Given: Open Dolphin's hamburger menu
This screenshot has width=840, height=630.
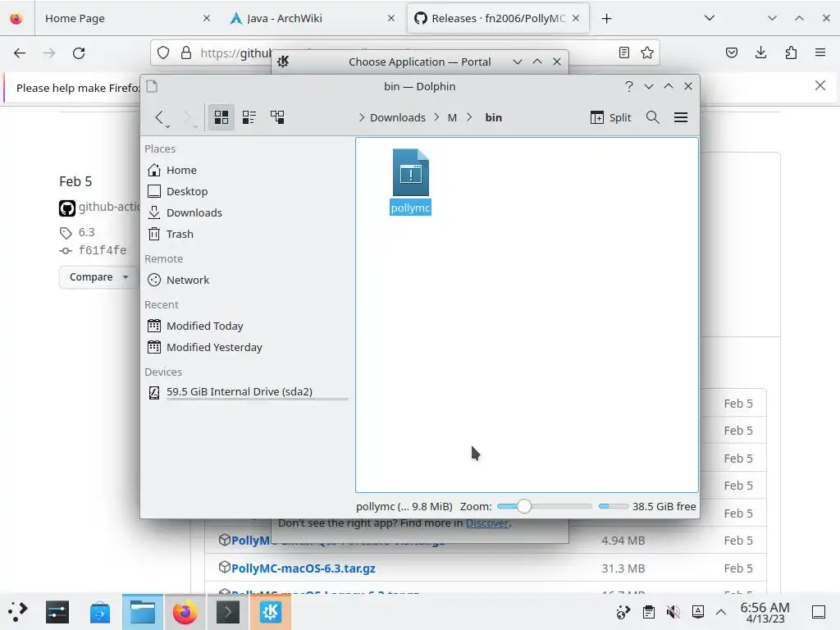Looking at the screenshot, I should coord(681,117).
